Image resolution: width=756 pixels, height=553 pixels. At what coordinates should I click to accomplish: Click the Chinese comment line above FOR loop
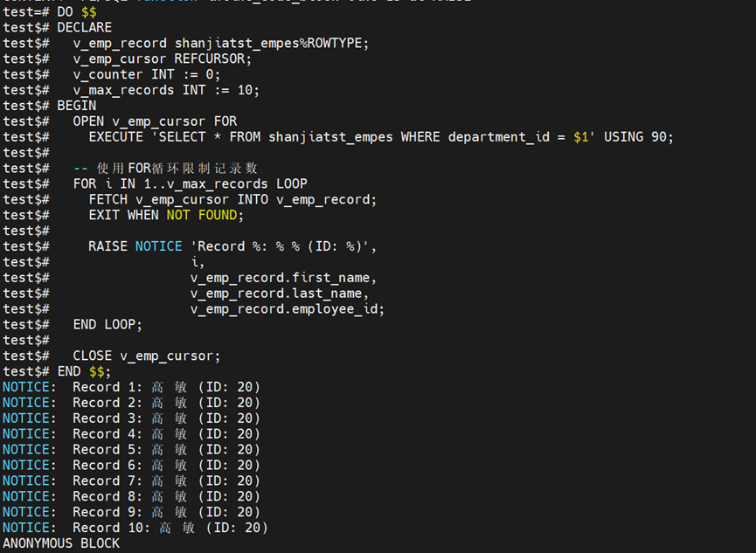[165, 168]
